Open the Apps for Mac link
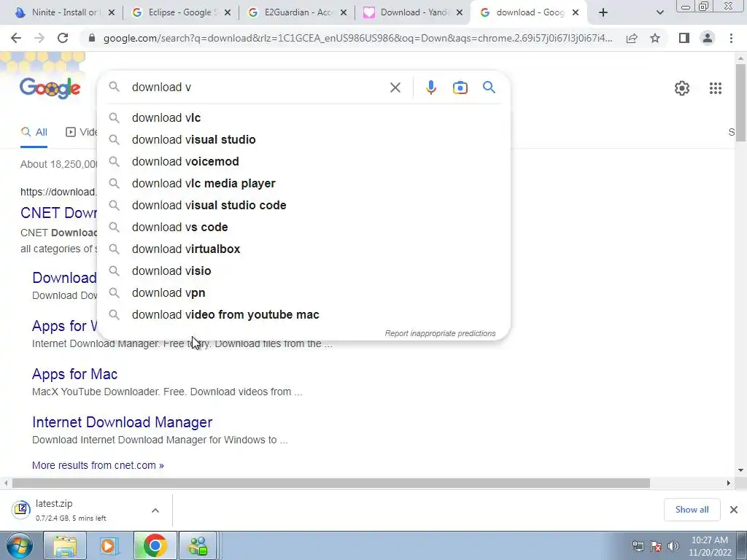This screenshot has width=747, height=560. (x=75, y=374)
